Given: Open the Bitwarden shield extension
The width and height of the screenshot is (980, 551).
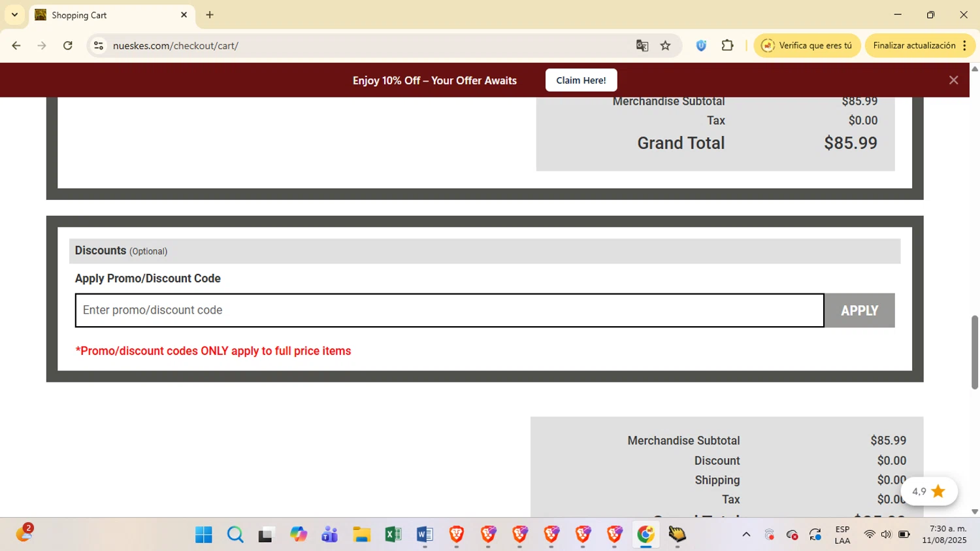Looking at the screenshot, I should click(x=701, y=46).
